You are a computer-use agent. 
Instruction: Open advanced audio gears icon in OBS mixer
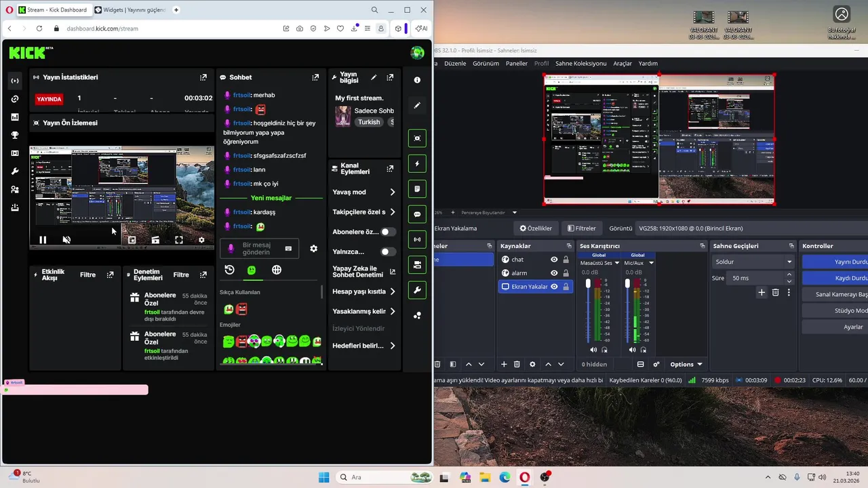click(656, 365)
